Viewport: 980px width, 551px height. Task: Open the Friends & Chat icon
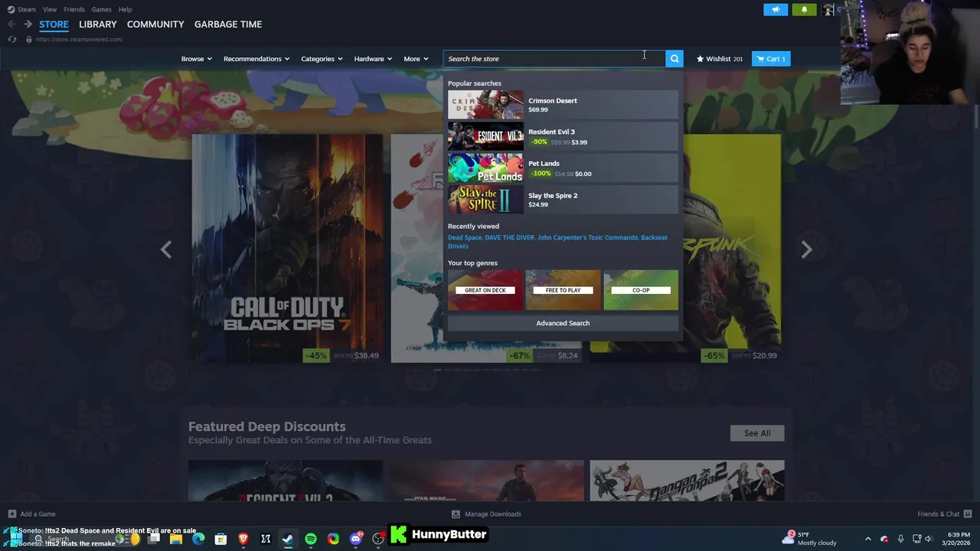click(x=968, y=514)
